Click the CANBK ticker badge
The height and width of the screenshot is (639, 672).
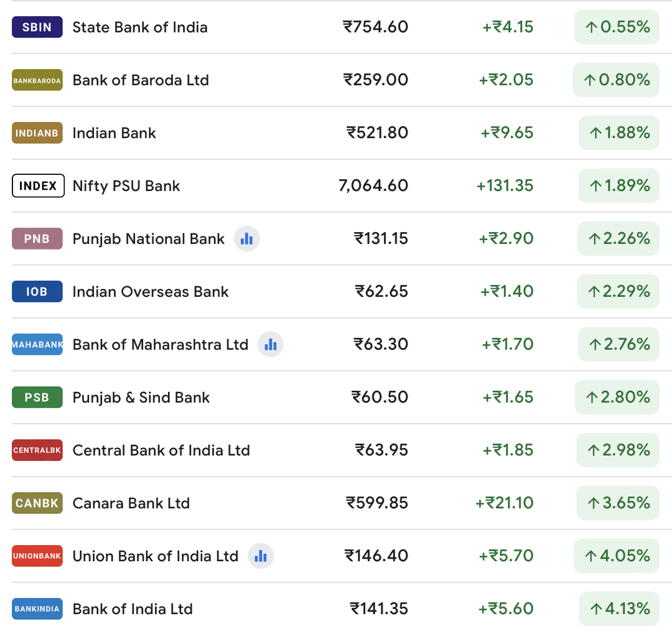pos(37,503)
